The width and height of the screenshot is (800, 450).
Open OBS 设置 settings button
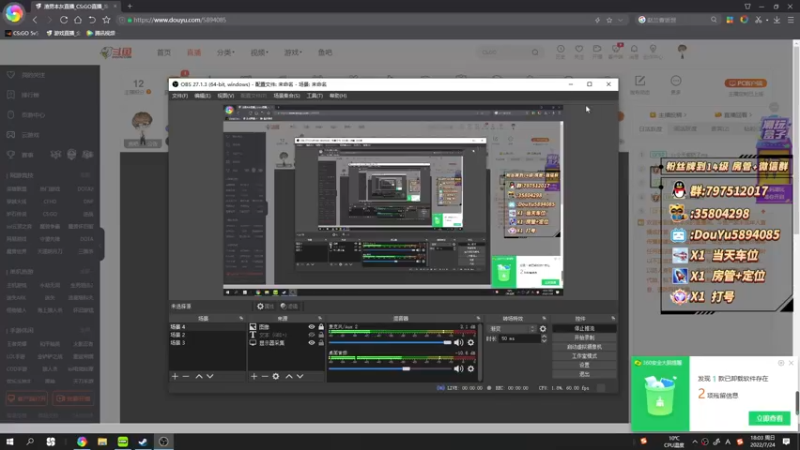(584, 365)
